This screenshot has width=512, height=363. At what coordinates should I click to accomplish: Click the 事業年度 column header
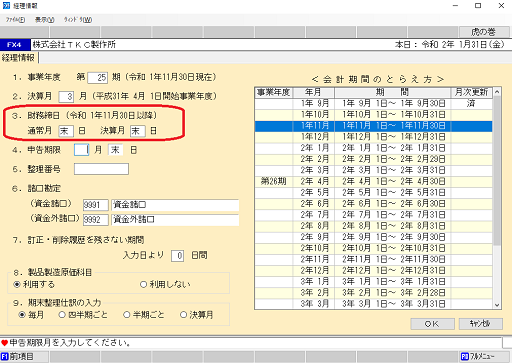pos(274,92)
